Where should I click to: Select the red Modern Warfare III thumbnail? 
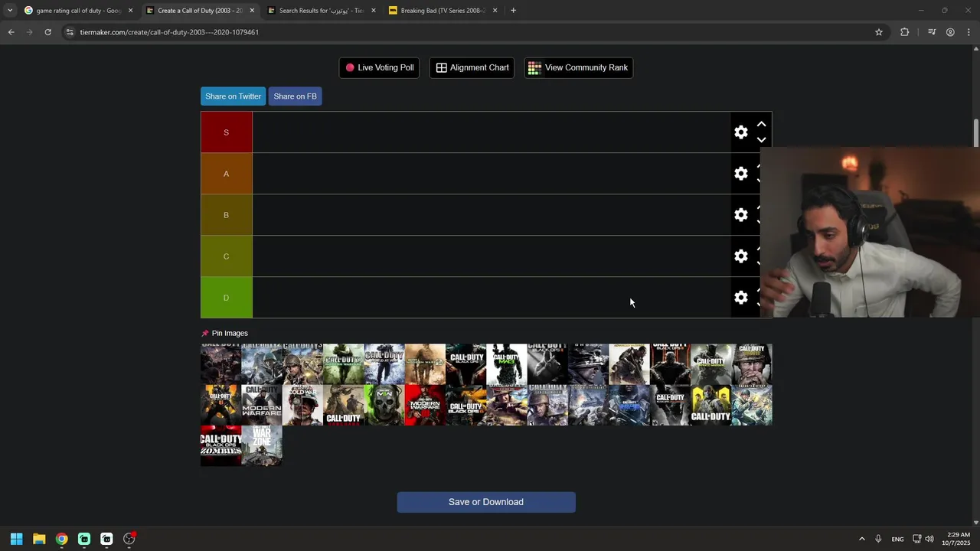425,405
